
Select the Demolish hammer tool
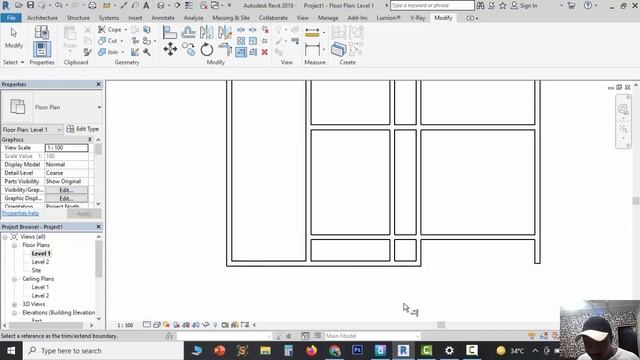pos(147,52)
